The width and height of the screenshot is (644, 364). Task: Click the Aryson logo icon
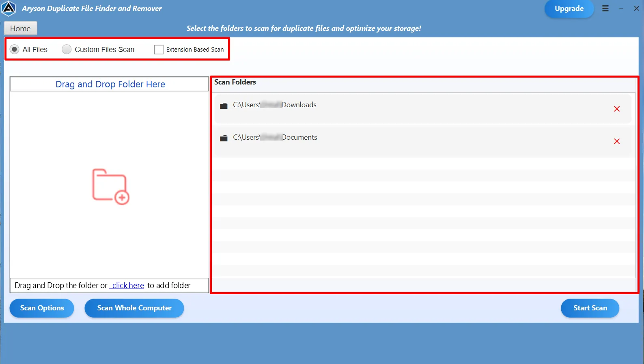click(x=9, y=9)
